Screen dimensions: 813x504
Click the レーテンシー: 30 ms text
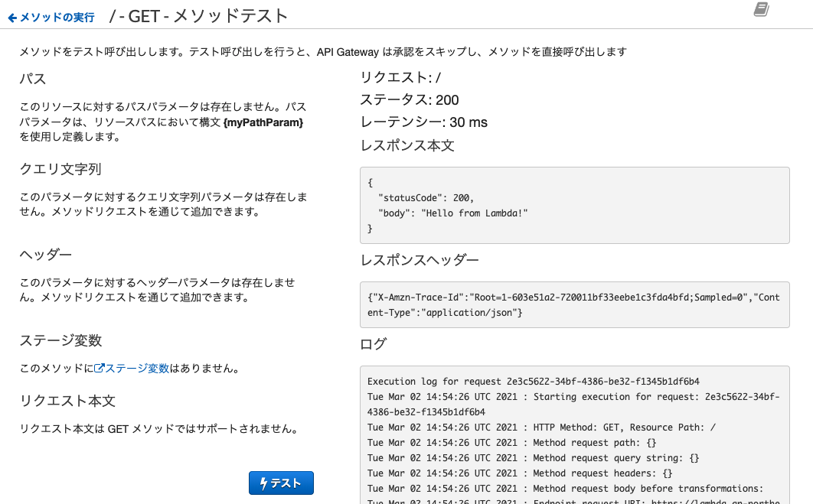(423, 122)
